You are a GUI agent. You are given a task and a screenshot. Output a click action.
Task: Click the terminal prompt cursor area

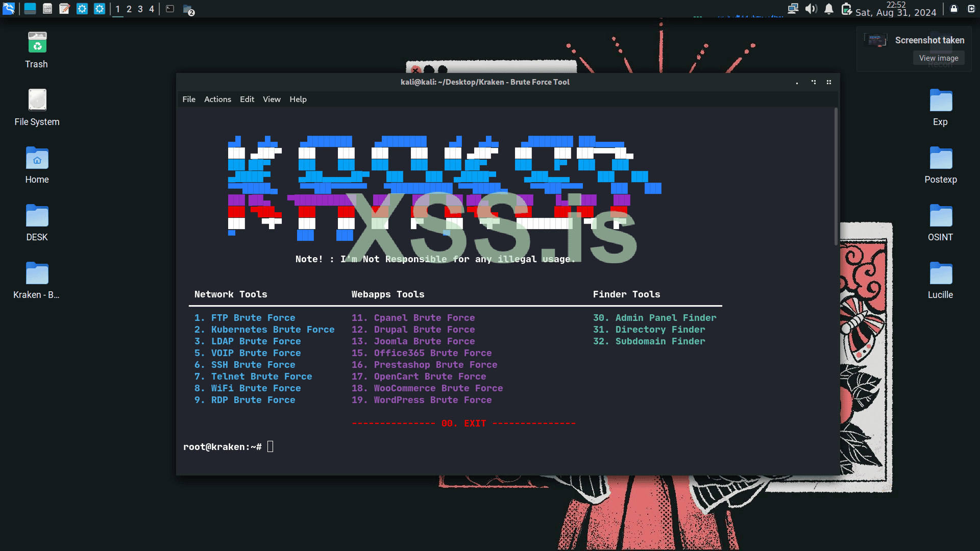point(271,447)
